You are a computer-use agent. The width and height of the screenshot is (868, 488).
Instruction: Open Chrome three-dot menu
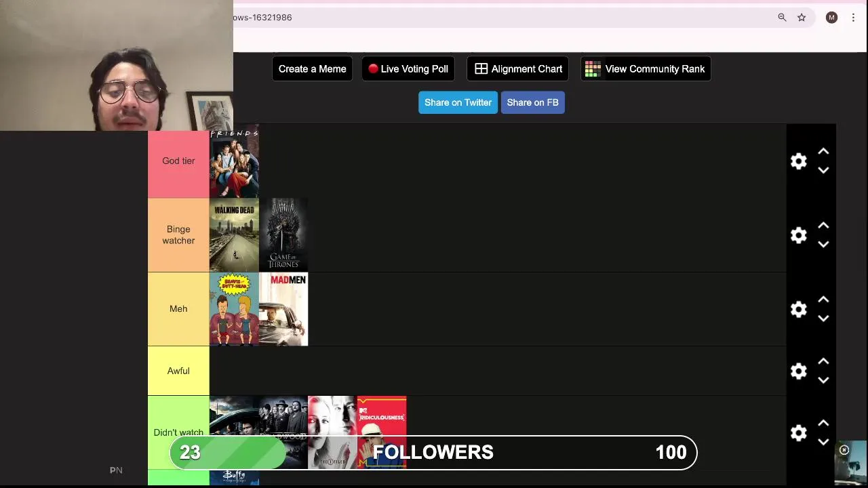coord(853,18)
